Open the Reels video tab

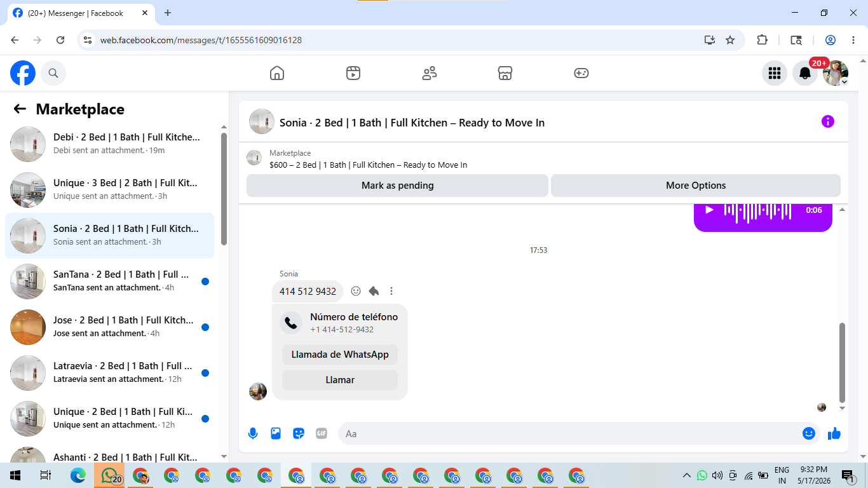pyautogui.click(x=353, y=73)
